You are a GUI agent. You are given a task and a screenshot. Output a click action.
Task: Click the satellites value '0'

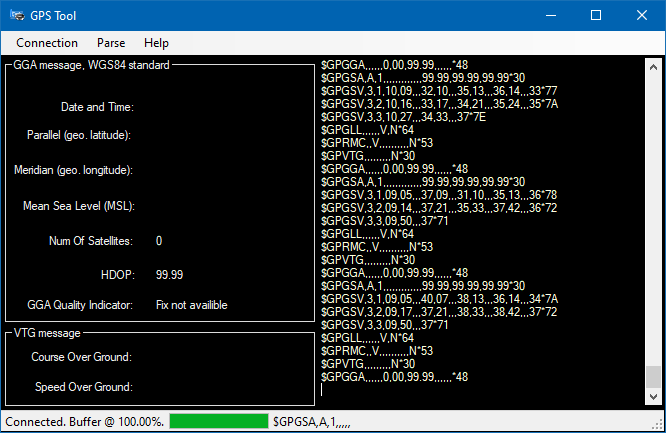[x=159, y=241]
